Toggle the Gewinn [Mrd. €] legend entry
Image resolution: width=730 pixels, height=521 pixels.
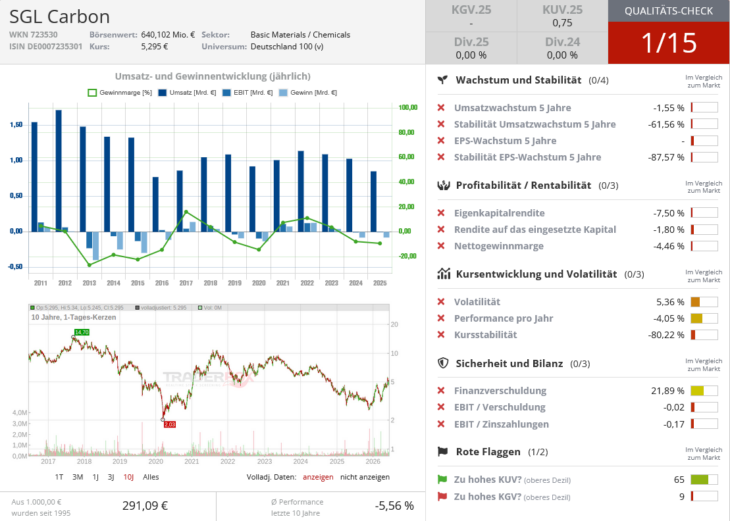pyautogui.click(x=308, y=93)
